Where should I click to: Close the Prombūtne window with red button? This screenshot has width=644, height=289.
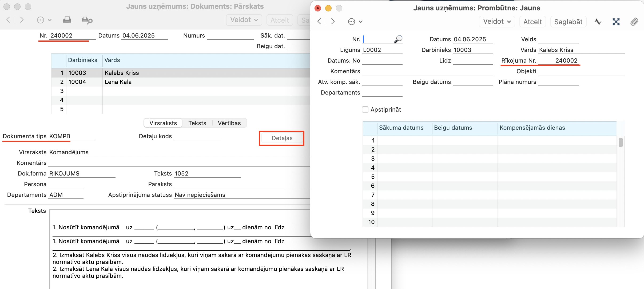pyautogui.click(x=318, y=8)
